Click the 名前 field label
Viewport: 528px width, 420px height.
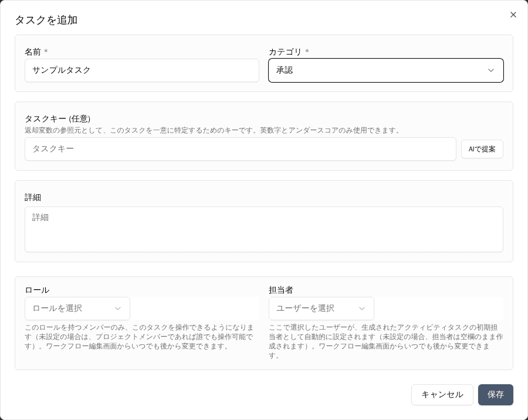pos(33,52)
